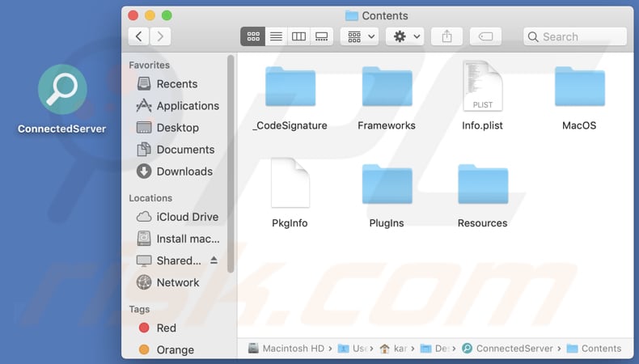Click the home folder in path bar
The width and height of the screenshot is (639, 364).
[393, 349]
